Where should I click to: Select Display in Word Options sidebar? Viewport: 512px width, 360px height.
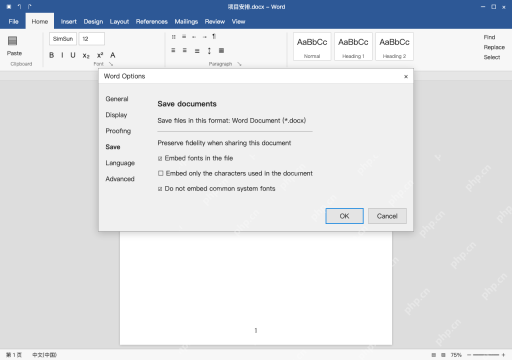click(x=116, y=115)
